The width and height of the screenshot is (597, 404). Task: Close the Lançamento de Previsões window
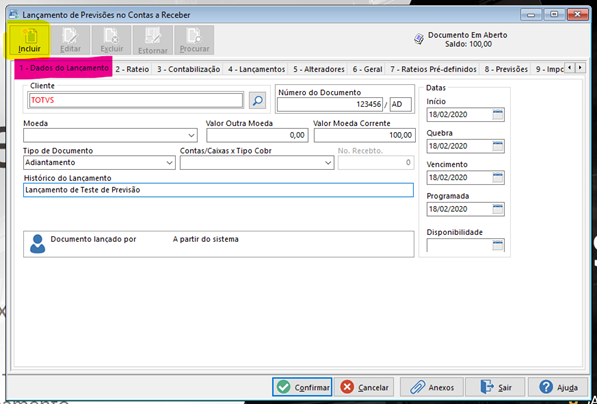(578, 14)
